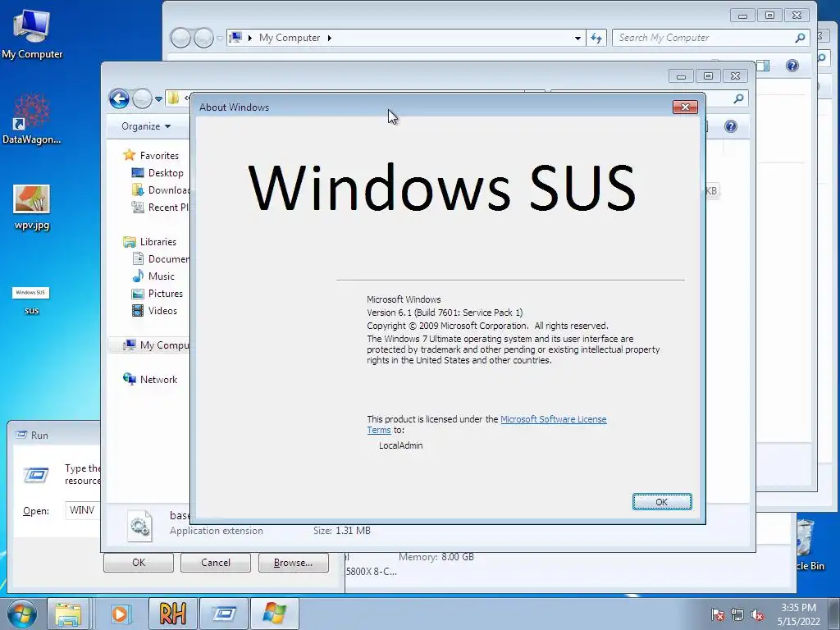Click Back arrow in My Computer window
840x630 pixels.
coord(180,38)
